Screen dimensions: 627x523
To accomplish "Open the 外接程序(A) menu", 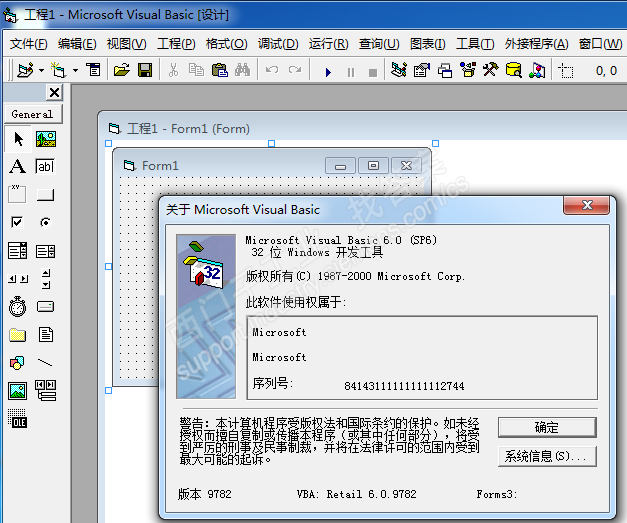I will (536, 44).
